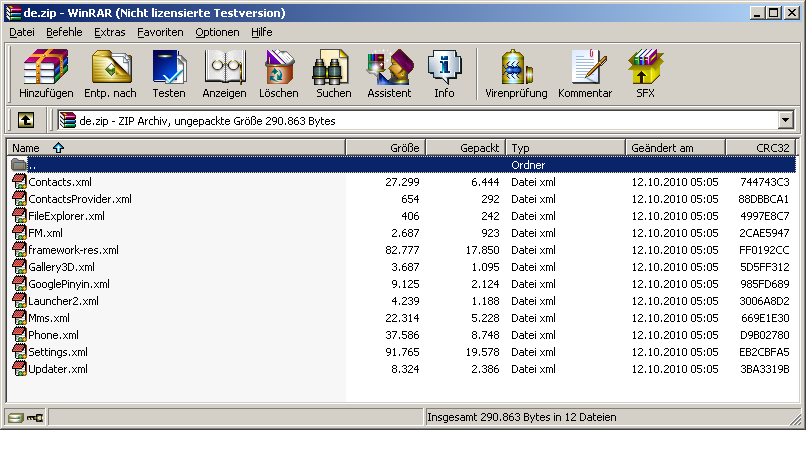Screen dimensions: 806x450
Task: Click the WinRAR title bar icon
Action: 13,13
